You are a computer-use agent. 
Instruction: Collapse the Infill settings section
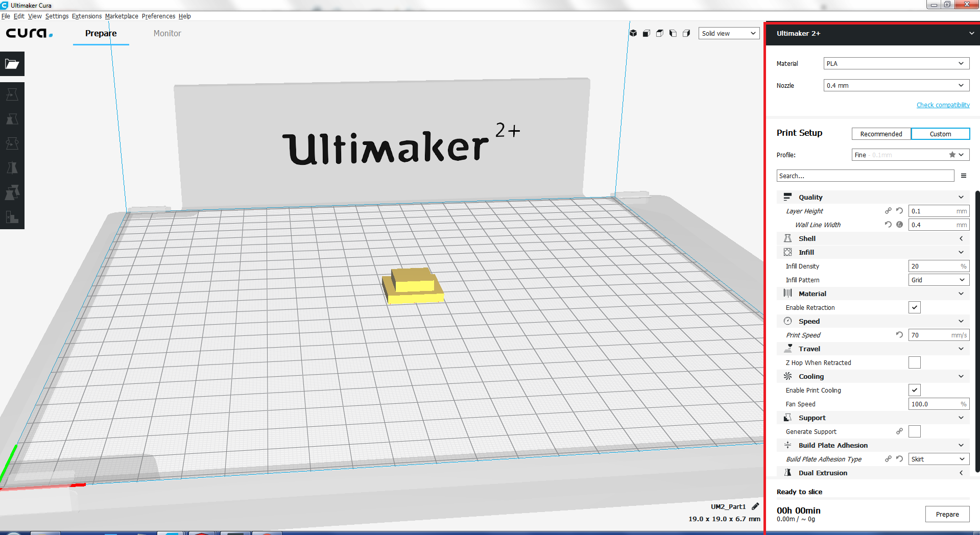pyautogui.click(x=873, y=252)
